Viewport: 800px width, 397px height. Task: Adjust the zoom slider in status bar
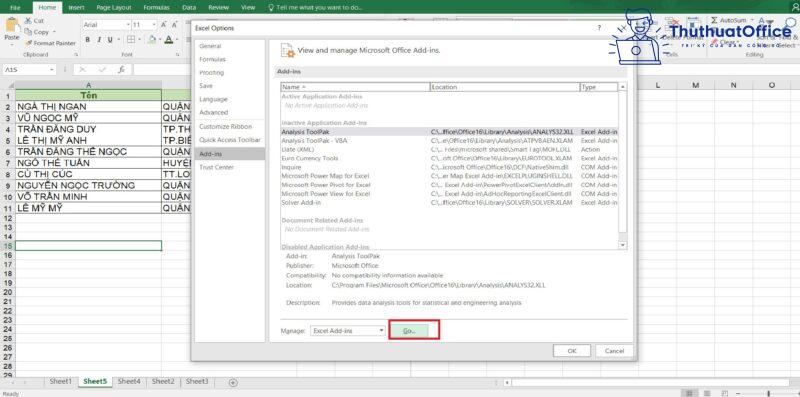pos(768,393)
